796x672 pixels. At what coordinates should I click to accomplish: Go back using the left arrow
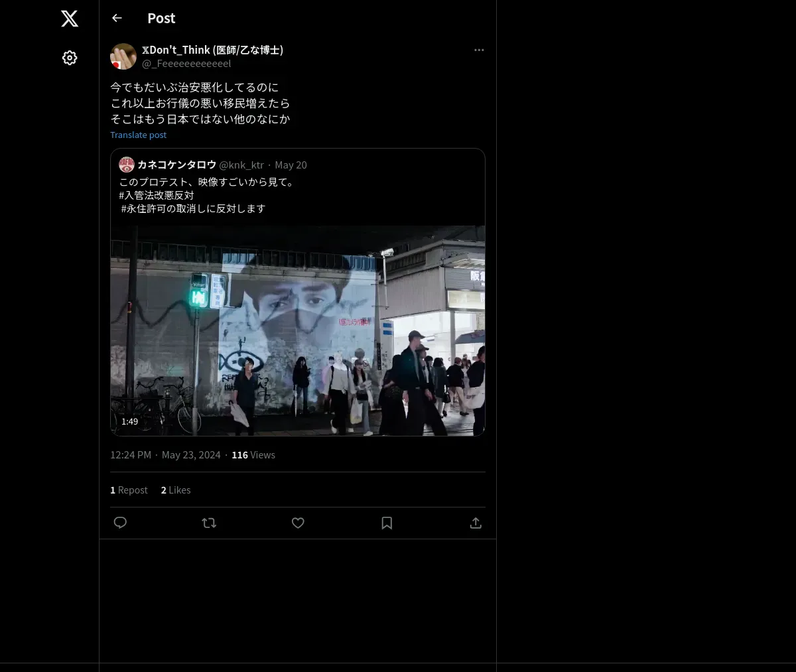click(117, 18)
